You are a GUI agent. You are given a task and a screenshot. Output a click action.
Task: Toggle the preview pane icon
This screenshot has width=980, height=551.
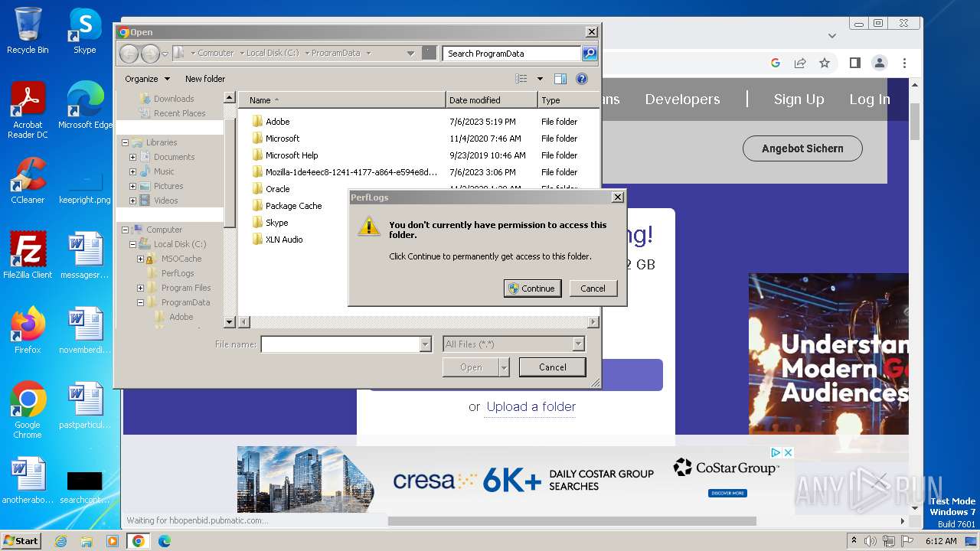coord(560,79)
